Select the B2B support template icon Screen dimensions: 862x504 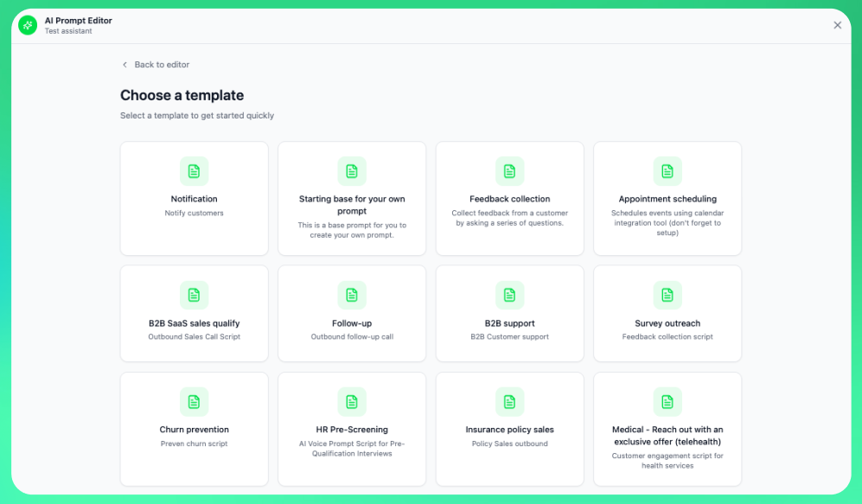(x=509, y=295)
